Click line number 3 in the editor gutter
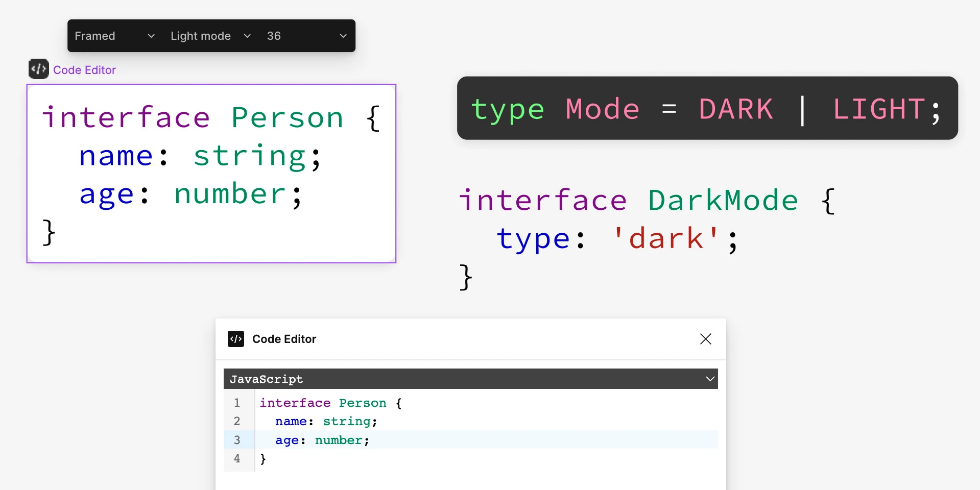The width and height of the screenshot is (980, 490). [237, 440]
